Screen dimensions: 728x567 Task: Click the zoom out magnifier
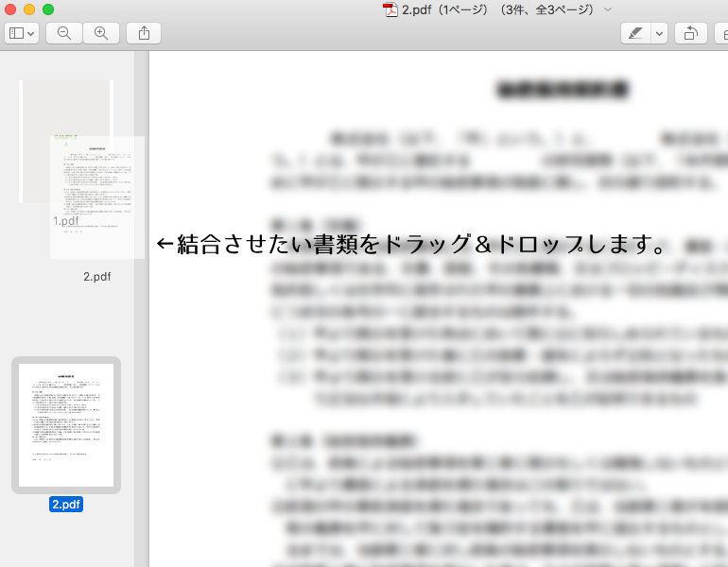[64, 33]
